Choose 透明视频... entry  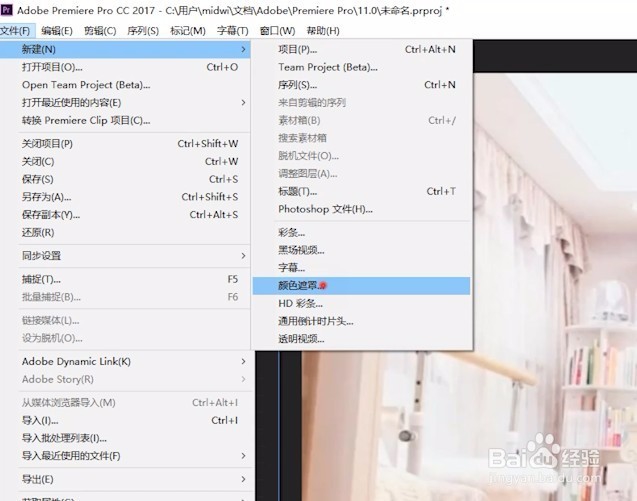click(x=362, y=339)
